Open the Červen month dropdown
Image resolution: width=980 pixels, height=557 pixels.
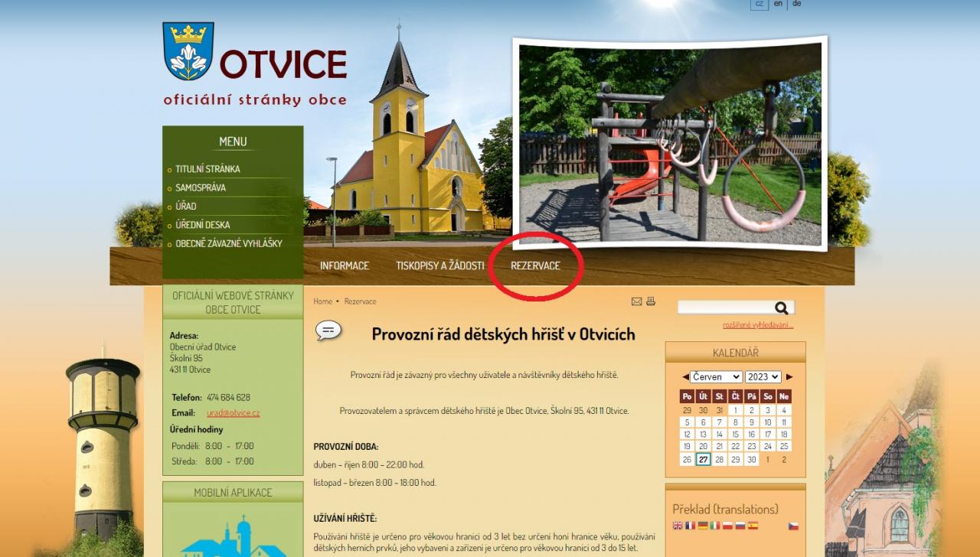pos(716,377)
